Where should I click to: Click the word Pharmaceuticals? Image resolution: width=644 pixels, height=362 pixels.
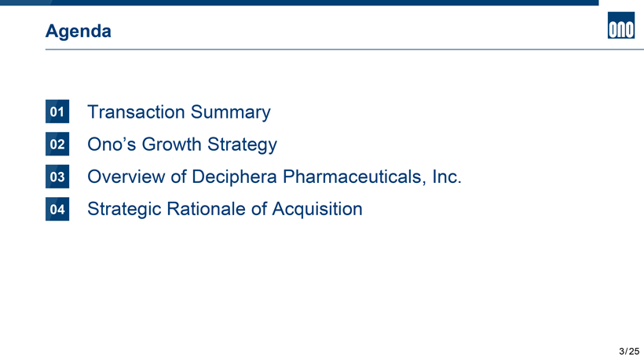click(354, 177)
